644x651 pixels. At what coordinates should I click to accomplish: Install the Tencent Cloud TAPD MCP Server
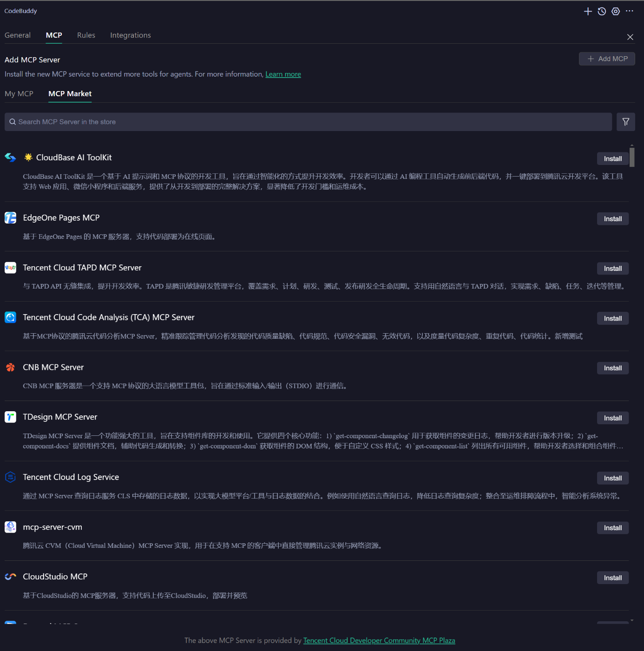pos(612,269)
